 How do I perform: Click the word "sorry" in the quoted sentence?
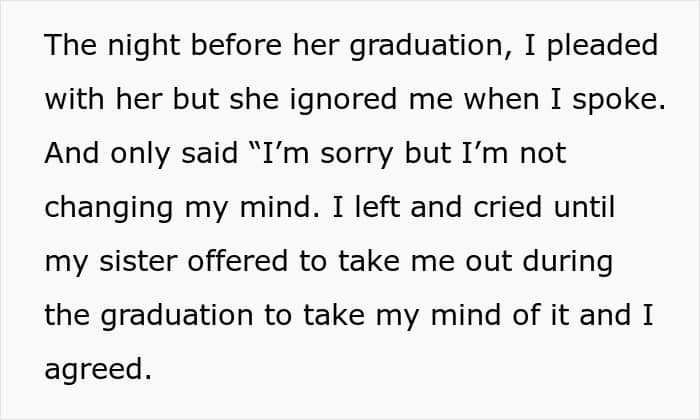357,154
